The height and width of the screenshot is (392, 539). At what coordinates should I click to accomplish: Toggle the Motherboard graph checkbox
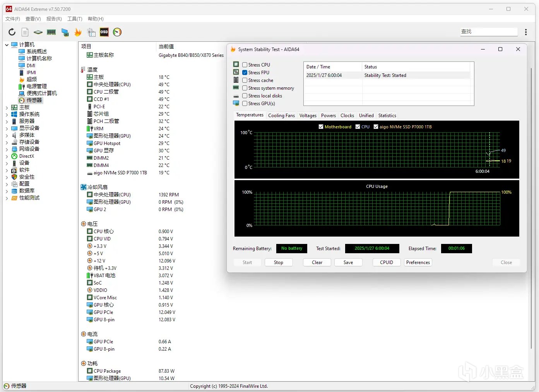pyautogui.click(x=321, y=127)
